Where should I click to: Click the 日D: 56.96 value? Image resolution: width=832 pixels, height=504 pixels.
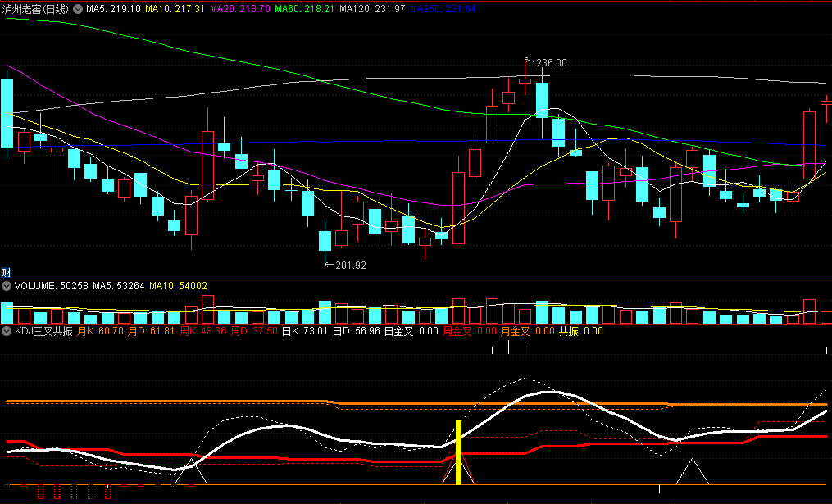pyautogui.click(x=356, y=331)
